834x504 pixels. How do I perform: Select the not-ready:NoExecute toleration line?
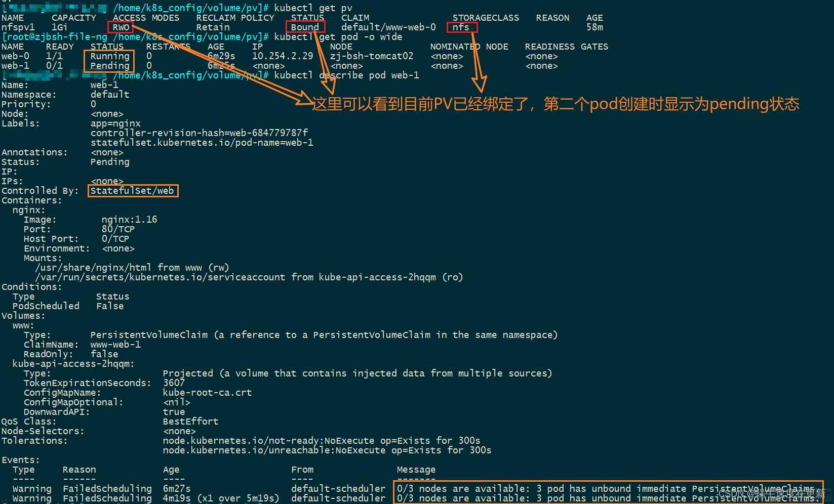[x=322, y=441]
